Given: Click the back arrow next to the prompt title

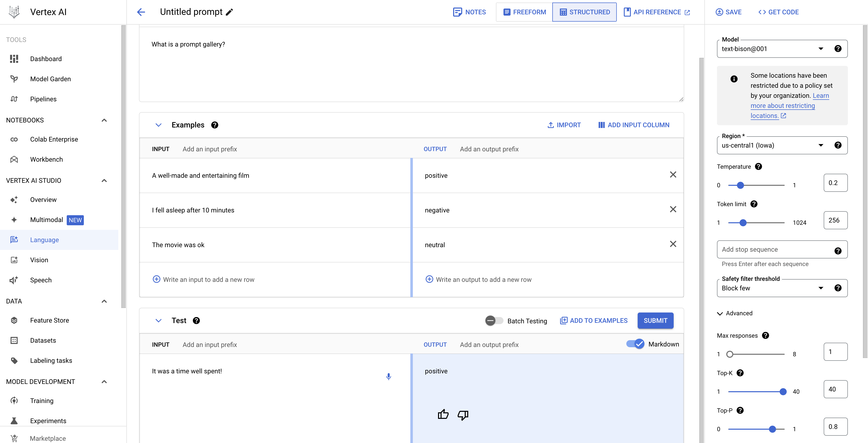Looking at the screenshot, I should [x=141, y=12].
